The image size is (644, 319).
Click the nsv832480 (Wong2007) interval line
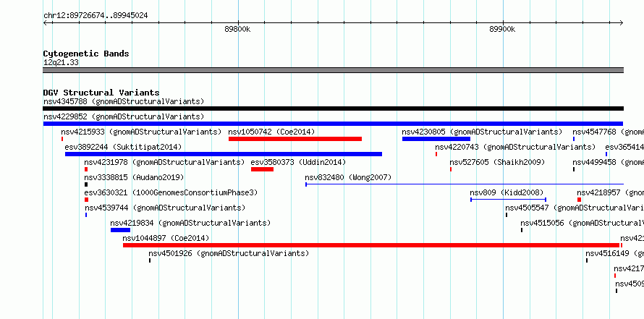[465, 184]
